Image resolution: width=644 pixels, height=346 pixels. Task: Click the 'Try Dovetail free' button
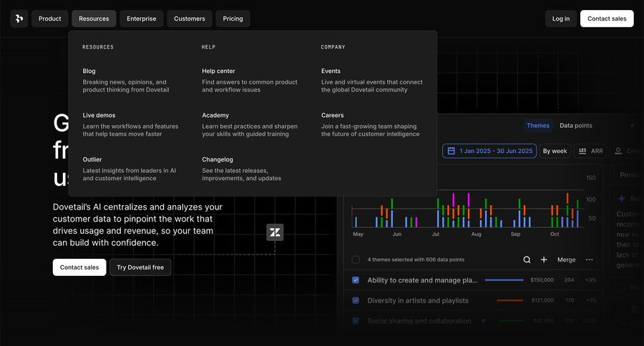point(140,267)
